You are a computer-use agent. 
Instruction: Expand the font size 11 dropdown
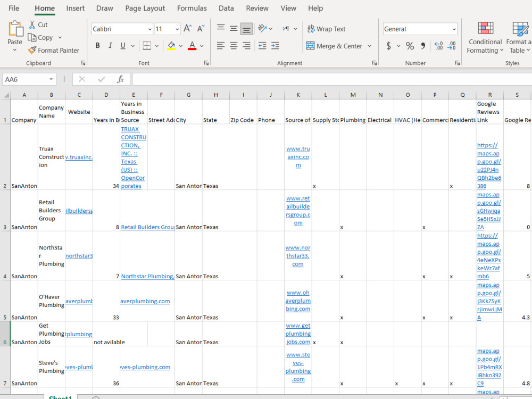[x=177, y=29]
